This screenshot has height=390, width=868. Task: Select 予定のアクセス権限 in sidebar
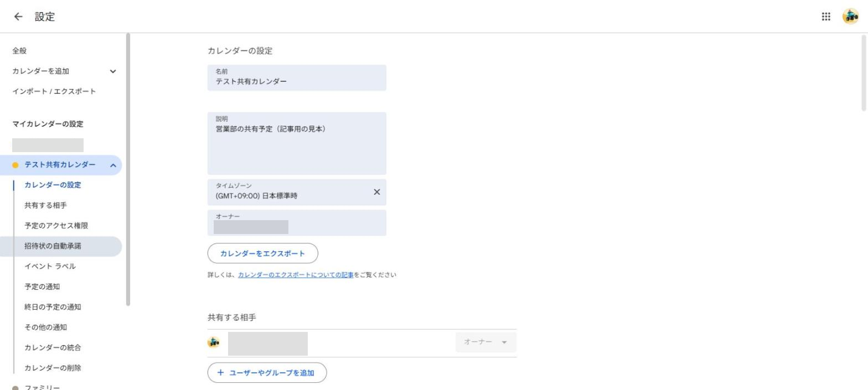[x=56, y=226]
